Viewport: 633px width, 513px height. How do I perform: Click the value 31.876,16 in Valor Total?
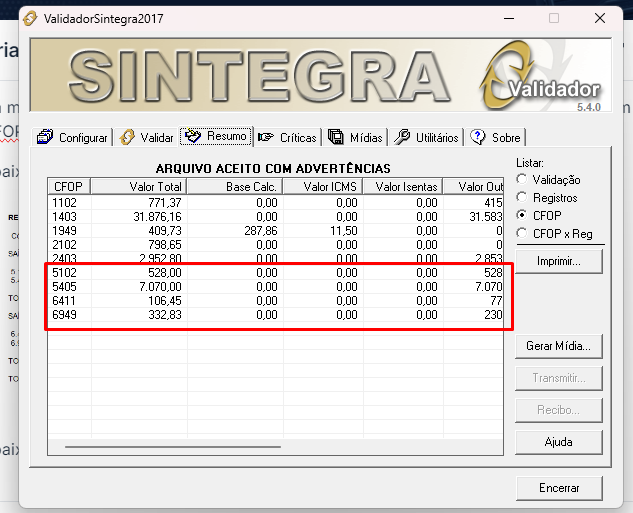(x=157, y=217)
